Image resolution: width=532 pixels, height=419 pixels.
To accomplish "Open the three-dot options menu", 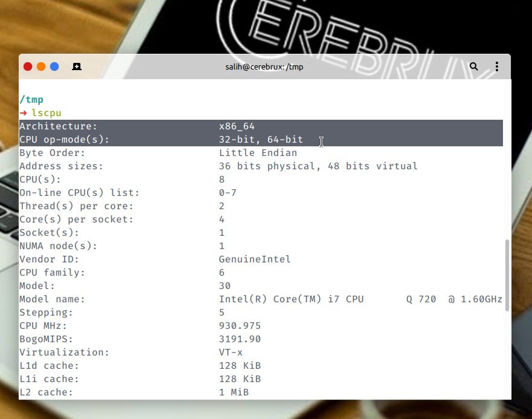I will click(x=497, y=67).
